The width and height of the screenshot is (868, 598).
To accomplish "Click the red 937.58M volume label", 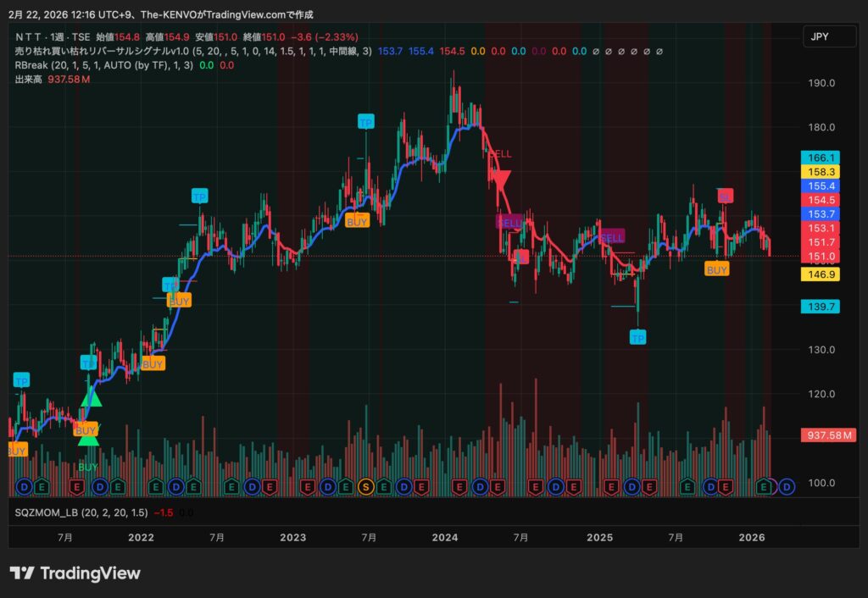I will 828,435.
